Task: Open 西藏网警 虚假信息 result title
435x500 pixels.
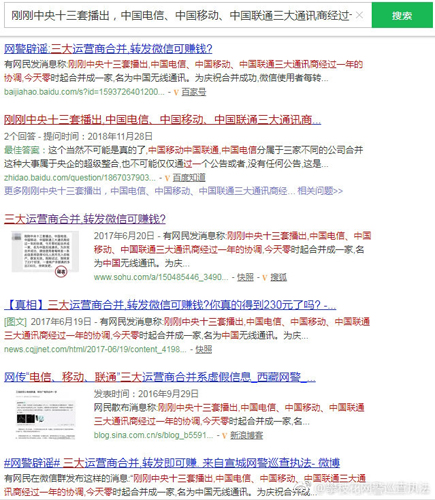Action: point(160,377)
